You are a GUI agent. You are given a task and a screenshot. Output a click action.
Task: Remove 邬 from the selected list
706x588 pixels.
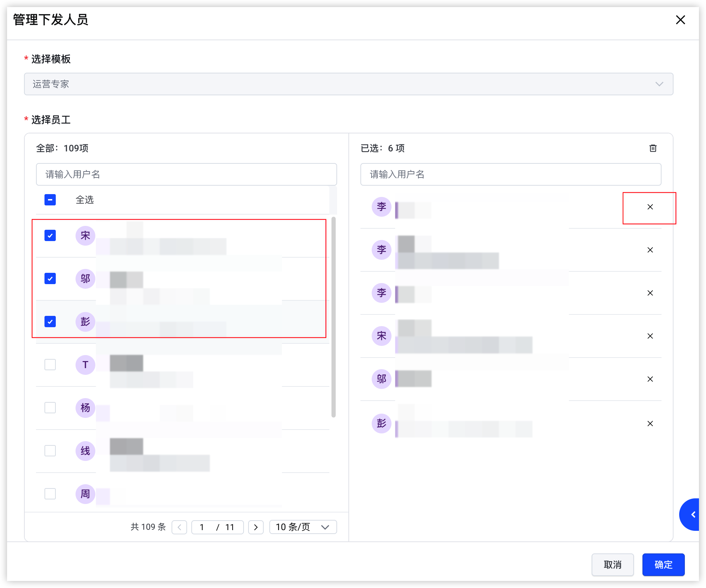coord(650,379)
